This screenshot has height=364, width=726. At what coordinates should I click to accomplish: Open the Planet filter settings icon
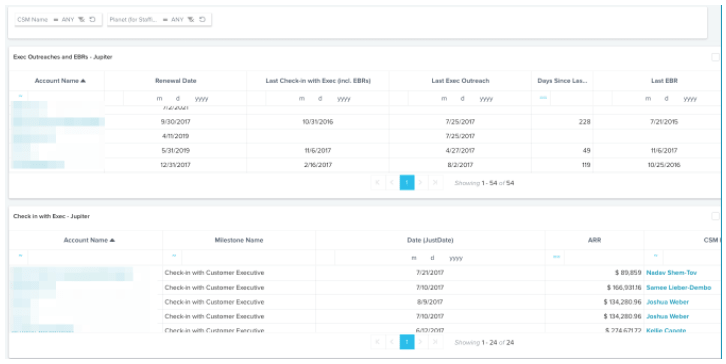click(191, 19)
